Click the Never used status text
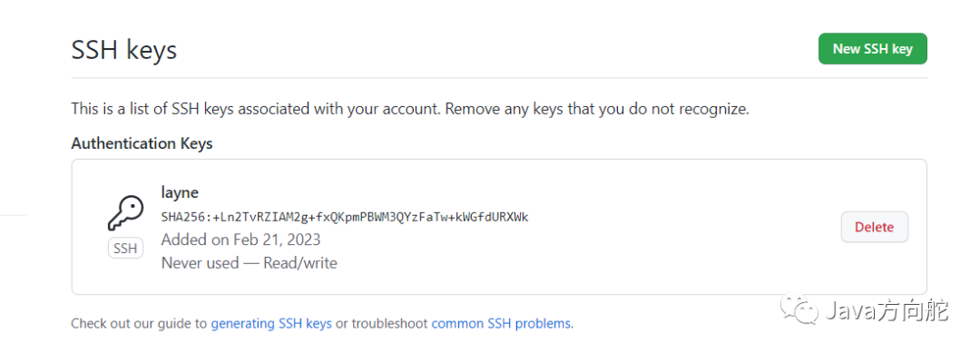The width and height of the screenshot is (980, 353). point(200,263)
